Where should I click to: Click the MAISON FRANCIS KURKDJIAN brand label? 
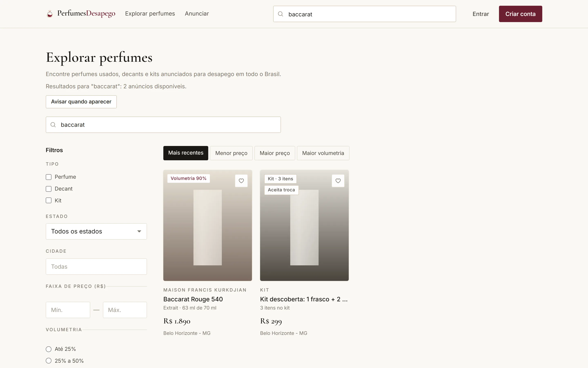point(205,290)
